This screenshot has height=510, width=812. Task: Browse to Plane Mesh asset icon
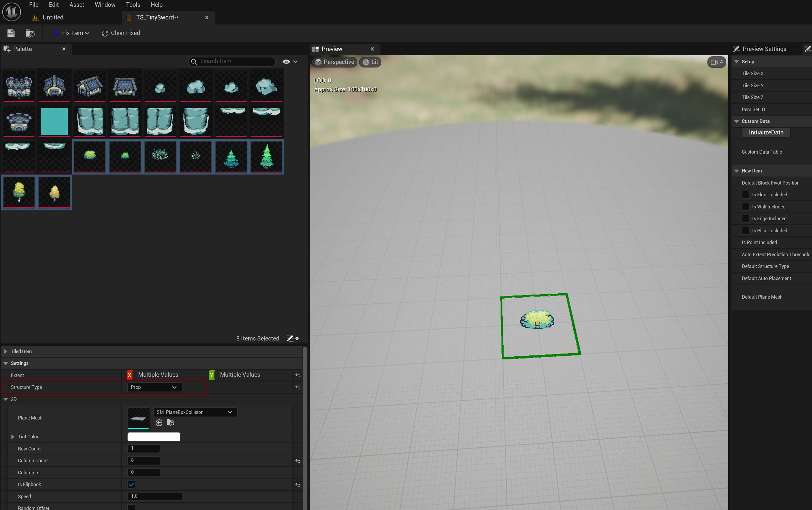[x=171, y=423]
